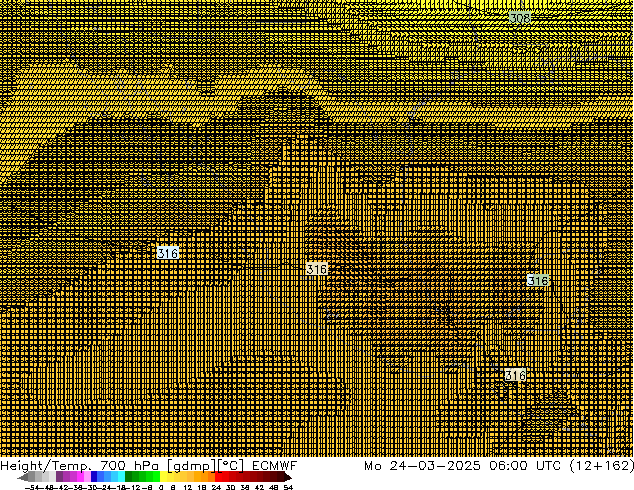
Task: Click the dark blue -30 degree legend swatch
Action: pos(94,476)
